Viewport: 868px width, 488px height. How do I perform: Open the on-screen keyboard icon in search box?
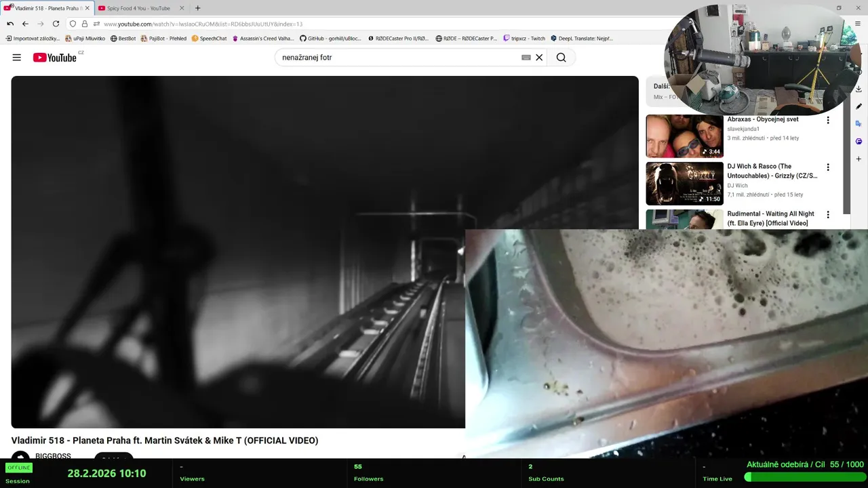pyautogui.click(x=526, y=58)
